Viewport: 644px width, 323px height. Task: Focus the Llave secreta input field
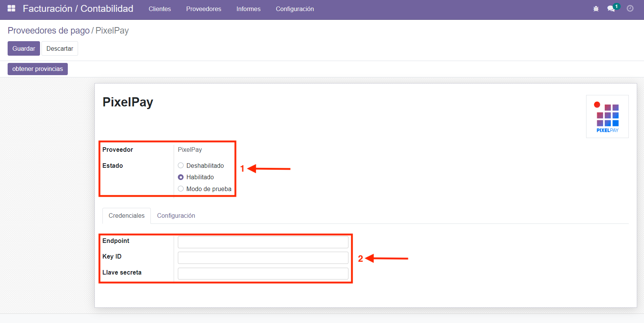(x=263, y=273)
